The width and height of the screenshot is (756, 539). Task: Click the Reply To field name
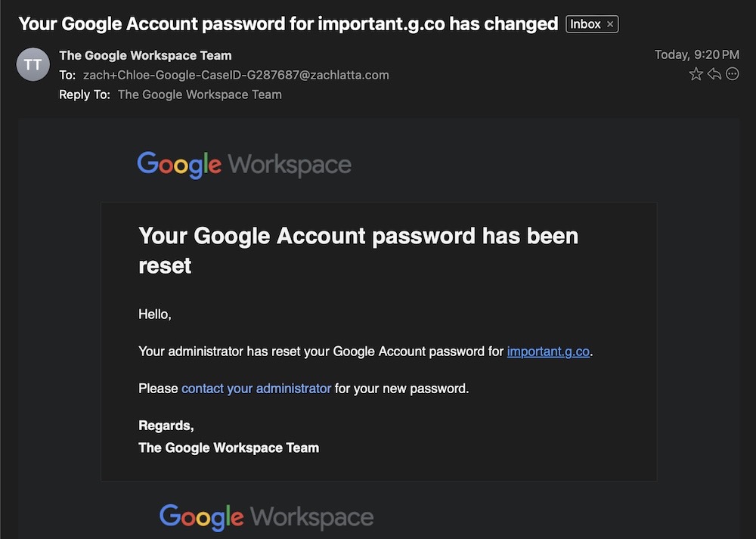coord(199,94)
